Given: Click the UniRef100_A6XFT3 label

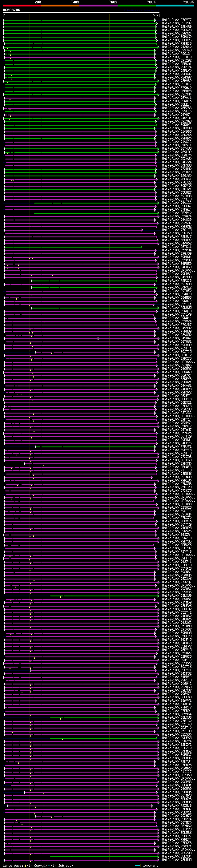Looking at the screenshot, I should click(177, 453).
